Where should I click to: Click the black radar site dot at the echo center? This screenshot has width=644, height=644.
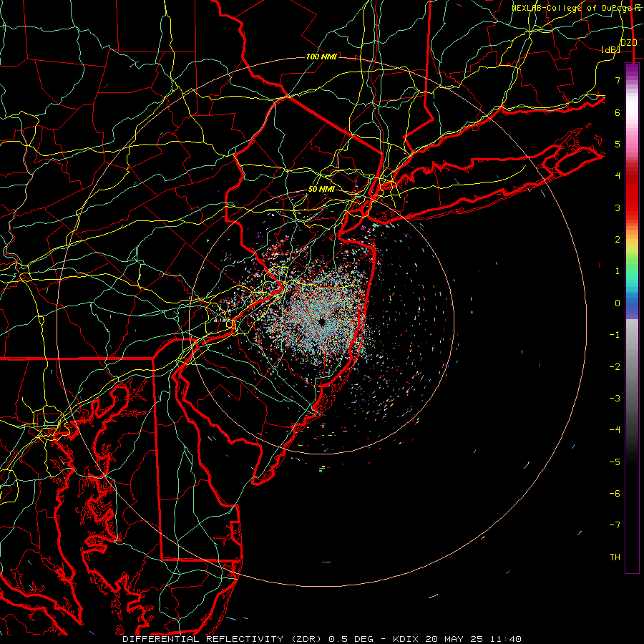tap(322, 322)
